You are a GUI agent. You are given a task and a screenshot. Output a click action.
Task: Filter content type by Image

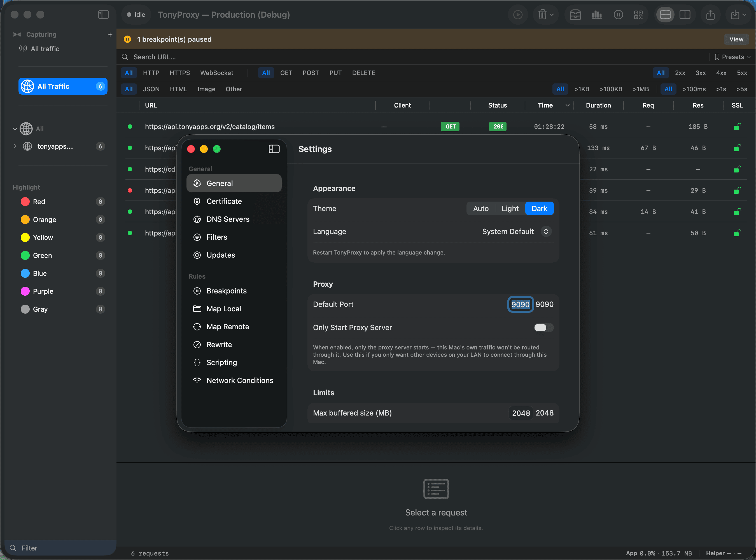(x=206, y=89)
